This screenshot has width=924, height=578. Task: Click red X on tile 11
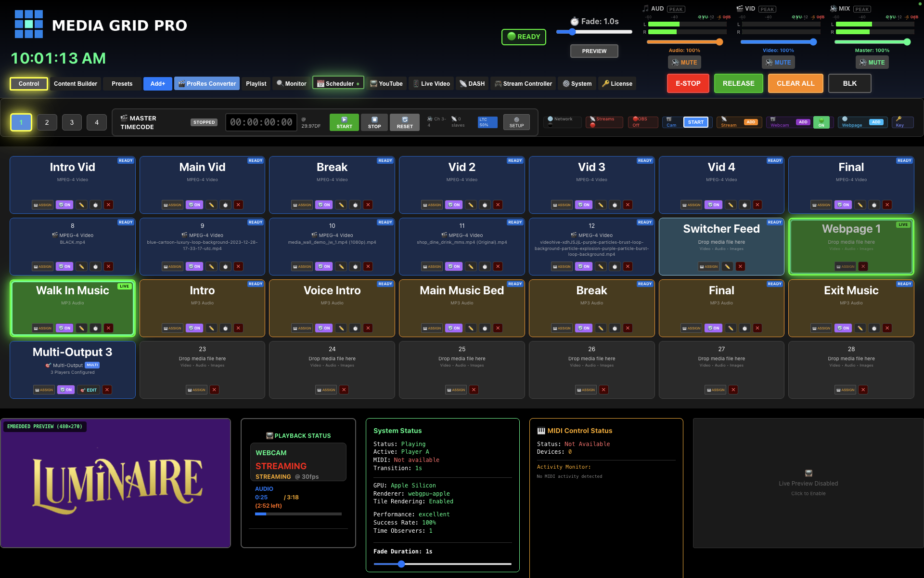point(498,266)
